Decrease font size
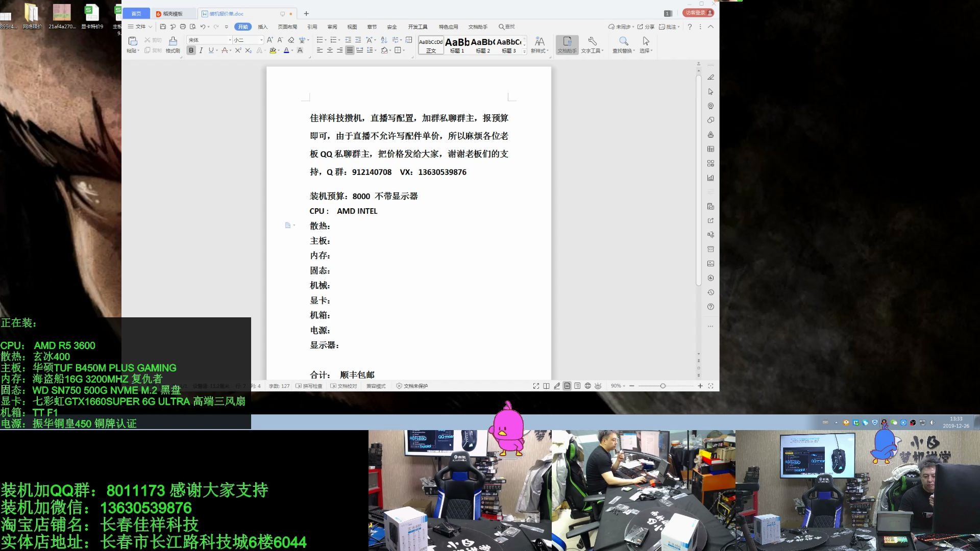 (x=280, y=40)
